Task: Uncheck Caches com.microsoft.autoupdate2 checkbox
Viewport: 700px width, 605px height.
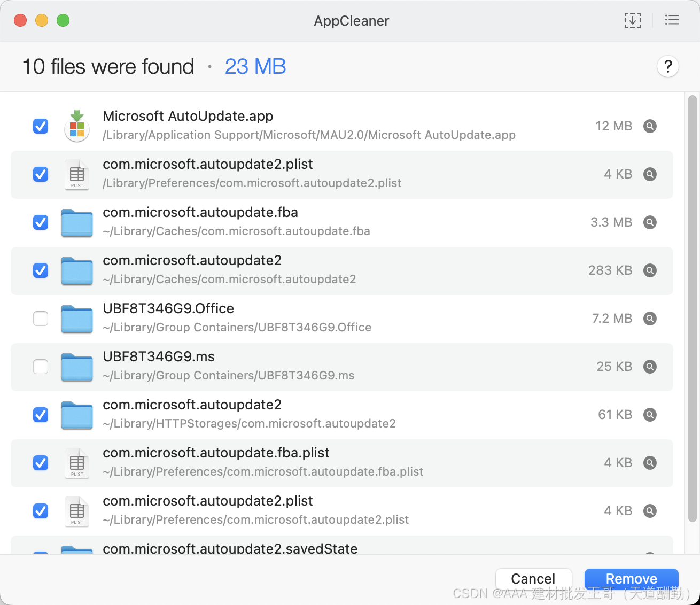Action: coord(41,270)
